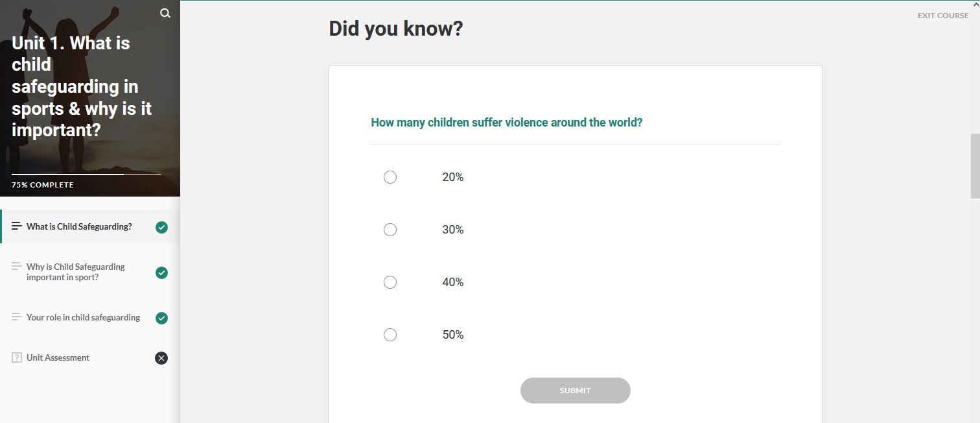Exit the course via EXIT COURSE link
The width and height of the screenshot is (980, 423).
(943, 16)
